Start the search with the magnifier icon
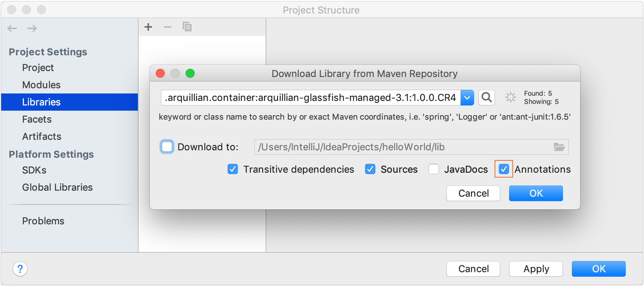The width and height of the screenshot is (644, 286). (x=486, y=98)
